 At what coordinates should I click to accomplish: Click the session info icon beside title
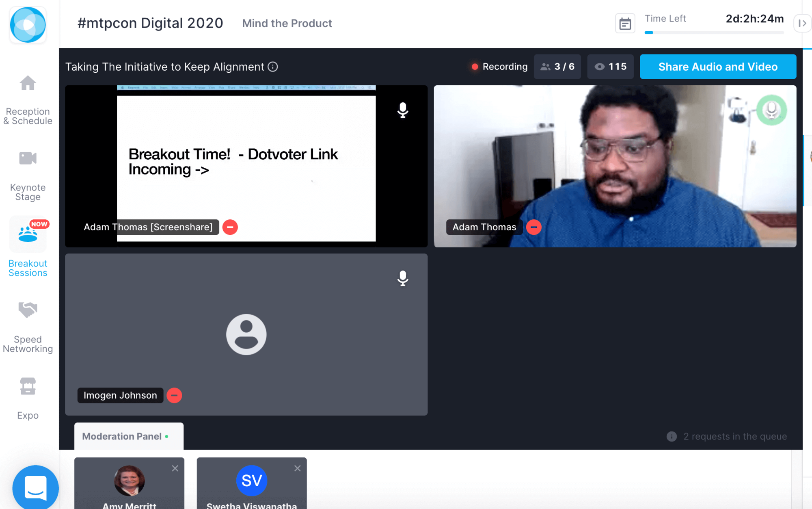coord(273,67)
